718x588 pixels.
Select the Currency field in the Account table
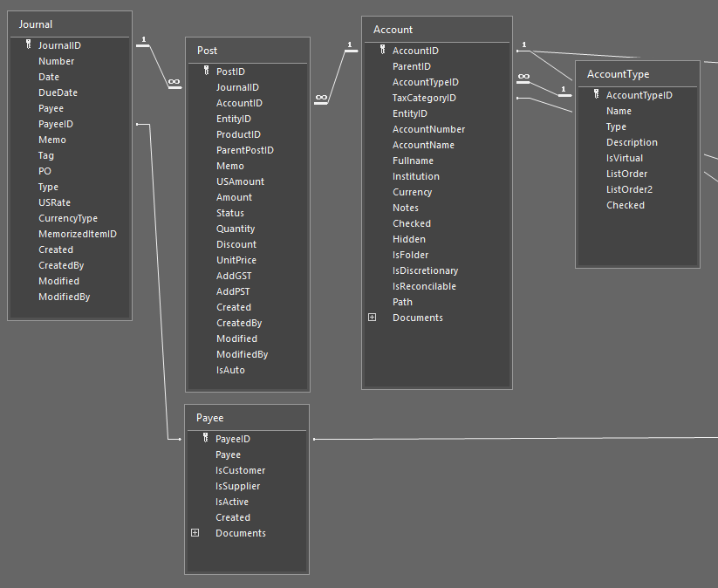412,192
